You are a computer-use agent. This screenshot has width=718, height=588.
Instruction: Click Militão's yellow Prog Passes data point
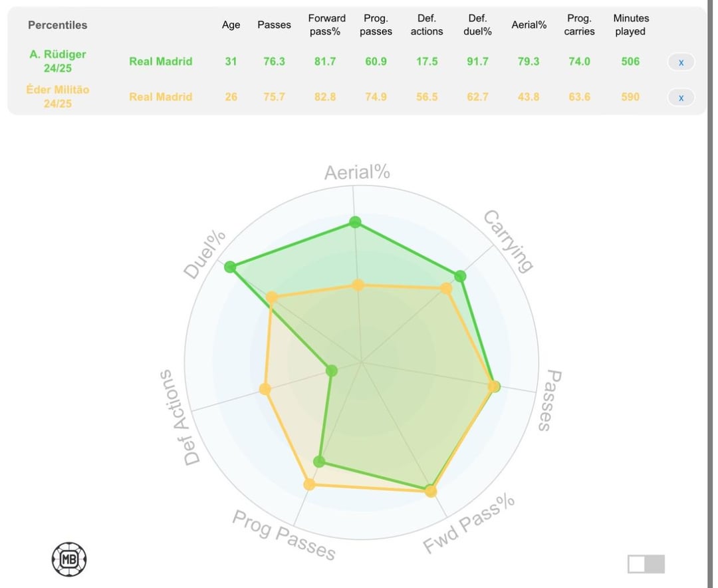[309, 484]
